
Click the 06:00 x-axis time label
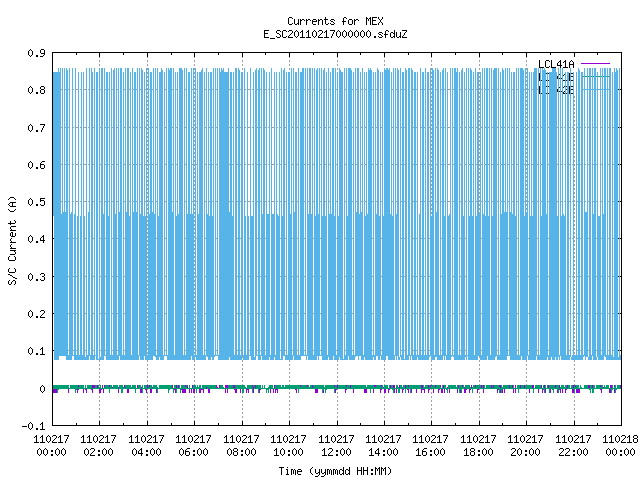(193, 452)
